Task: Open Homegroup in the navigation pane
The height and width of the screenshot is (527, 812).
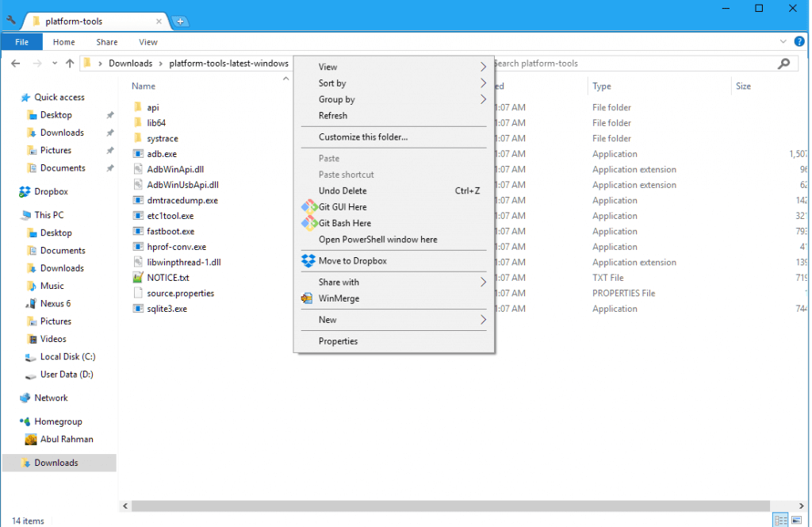Action: (x=58, y=421)
